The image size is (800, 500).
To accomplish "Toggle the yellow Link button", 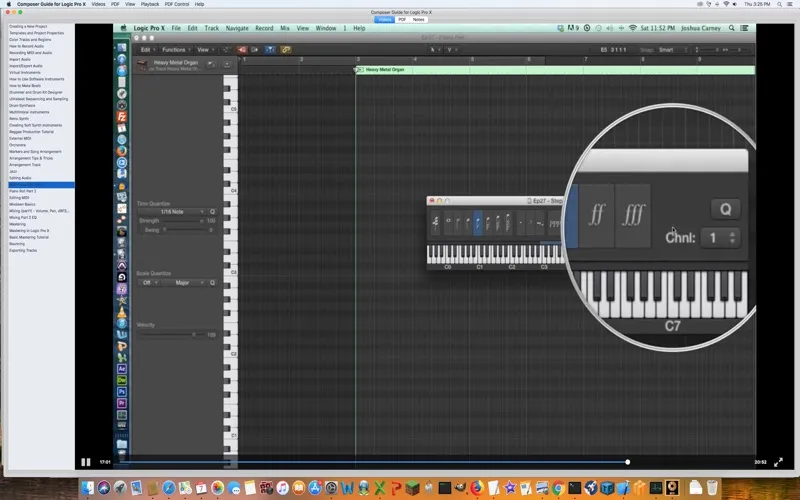I will coord(286,49).
